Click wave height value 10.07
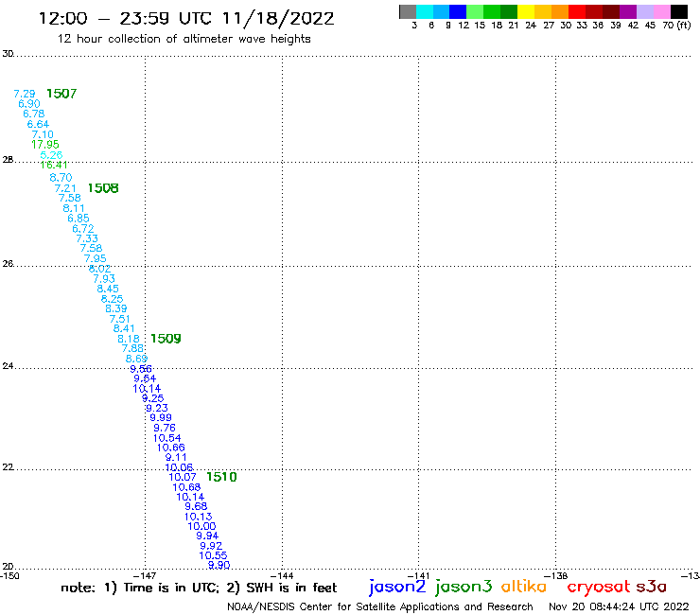The image size is (700, 615). point(183,477)
